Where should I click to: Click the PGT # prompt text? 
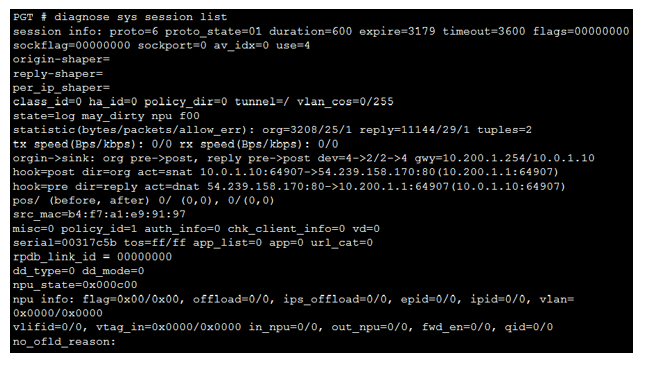(x=30, y=17)
